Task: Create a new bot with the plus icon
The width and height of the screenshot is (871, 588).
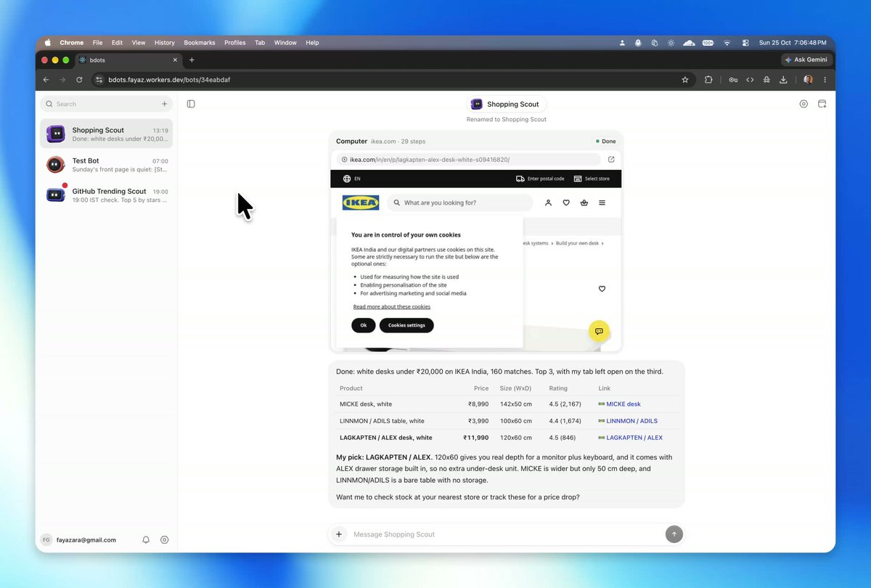Action: 165,104
